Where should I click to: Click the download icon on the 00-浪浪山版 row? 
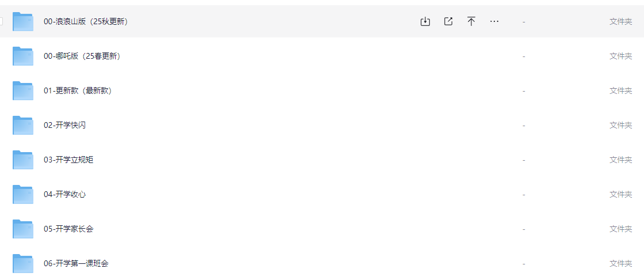[x=425, y=21]
